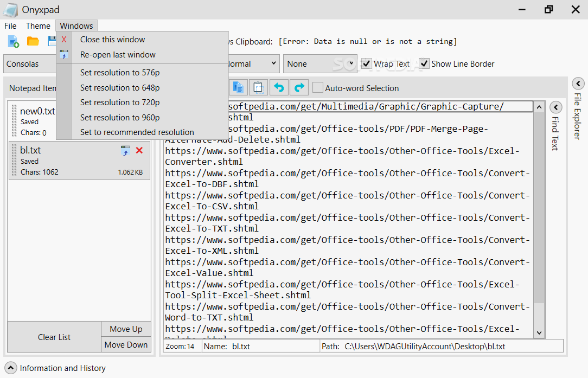The width and height of the screenshot is (588, 378).
Task: Expand the File Explorer panel arrow
Action: click(x=578, y=84)
